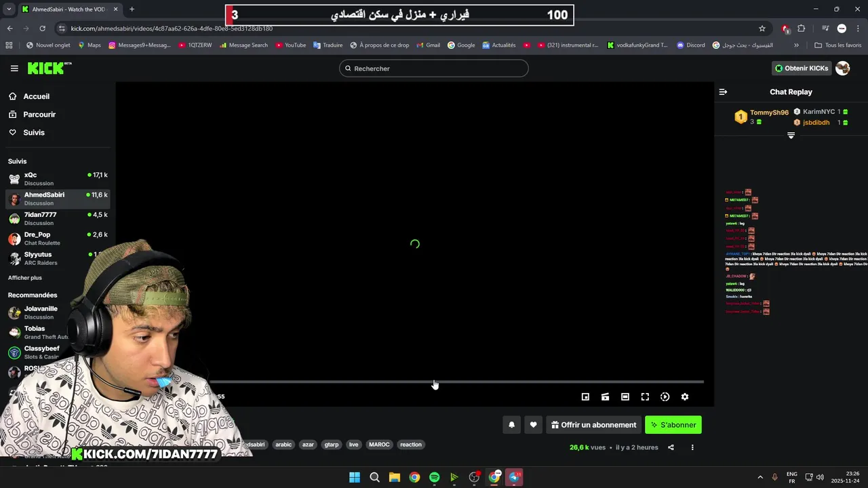This screenshot has width=868, height=488.
Task: Open the Gmail bookmark
Action: click(x=427, y=45)
